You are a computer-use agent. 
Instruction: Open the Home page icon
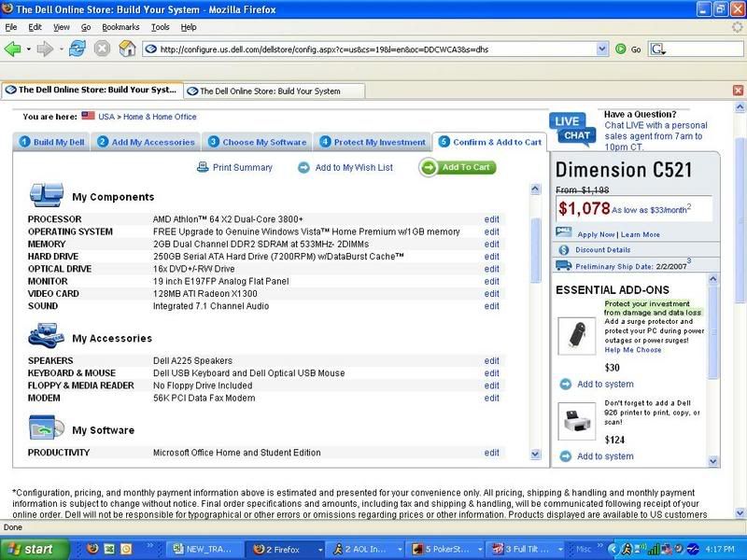coord(127,49)
